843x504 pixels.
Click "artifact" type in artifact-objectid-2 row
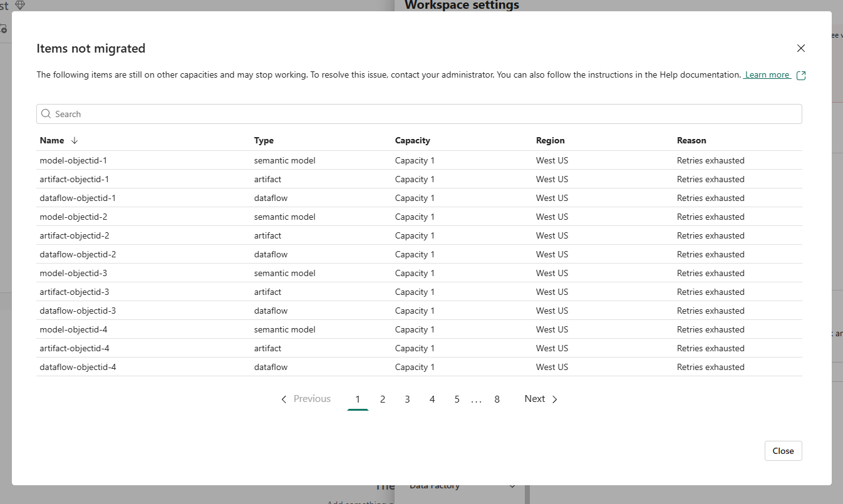pos(268,235)
